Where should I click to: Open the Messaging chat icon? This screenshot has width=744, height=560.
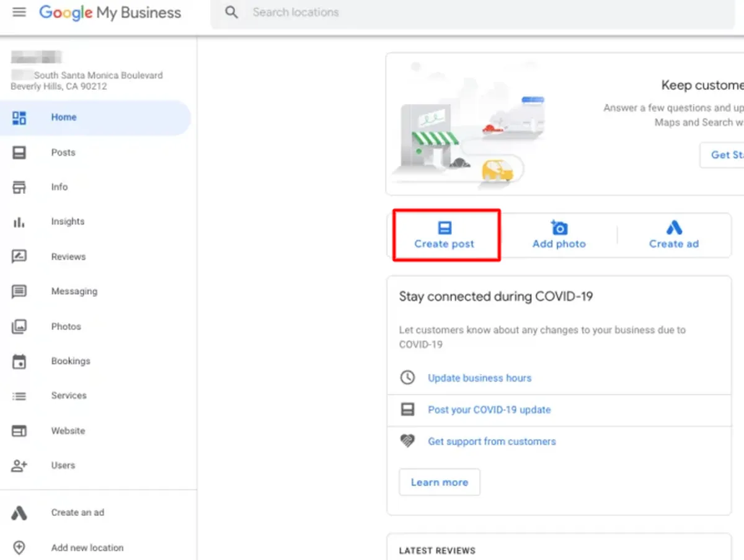19,291
